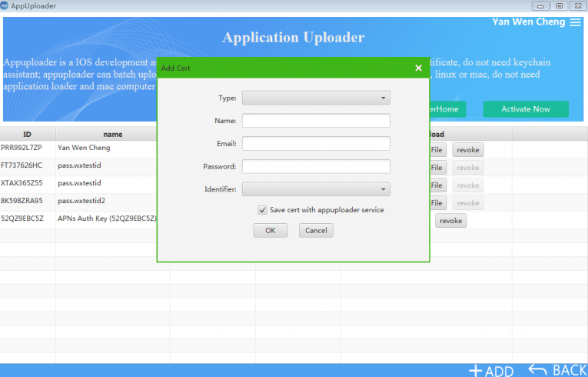Sort by the ID column header
The width and height of the screenshot is (588, 377).
pos(27,134)
